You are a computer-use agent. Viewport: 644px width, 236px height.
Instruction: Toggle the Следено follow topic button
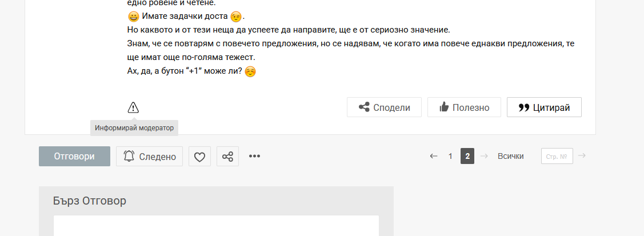pos(149,157)
